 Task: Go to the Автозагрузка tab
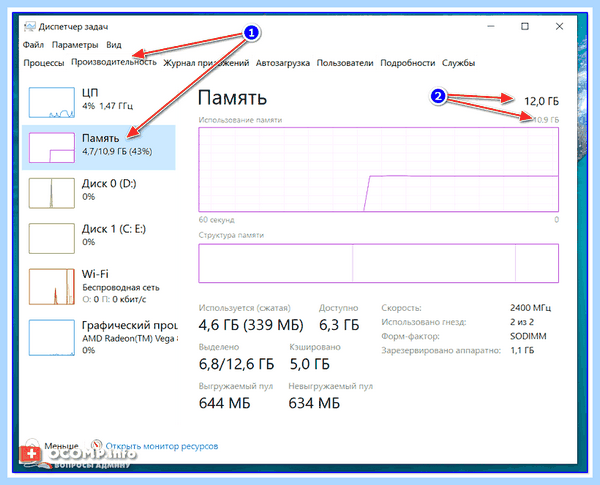coord(282,63)
